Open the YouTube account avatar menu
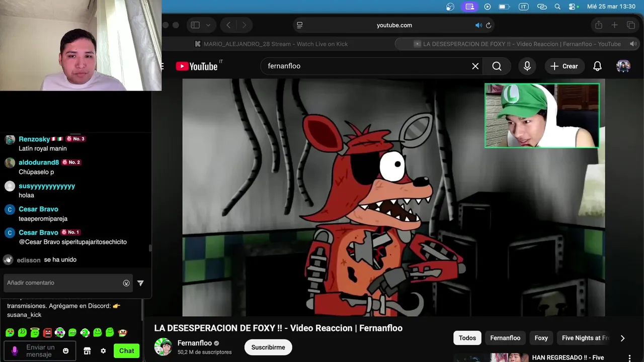Viewport: 644px width, 362px height. pos(623,66)
